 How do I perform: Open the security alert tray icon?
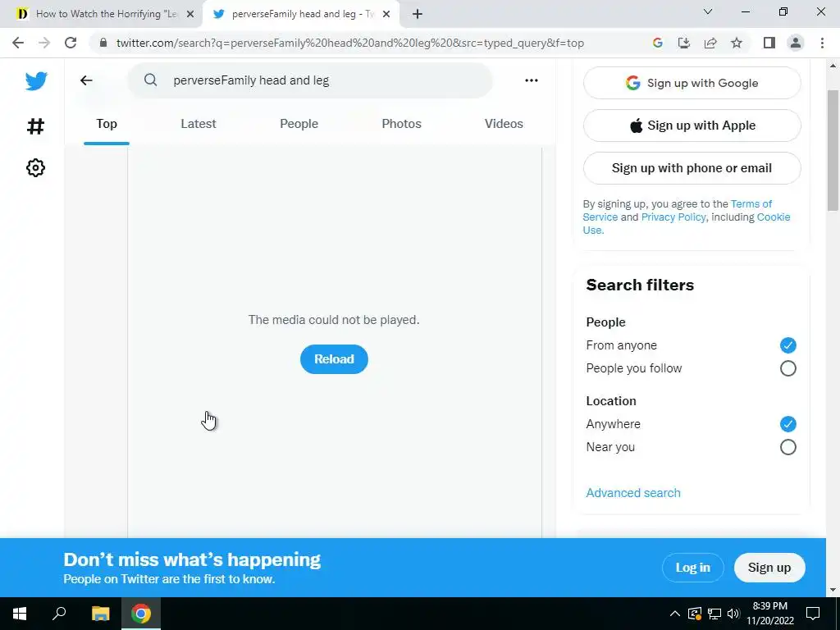coord(695,614)
